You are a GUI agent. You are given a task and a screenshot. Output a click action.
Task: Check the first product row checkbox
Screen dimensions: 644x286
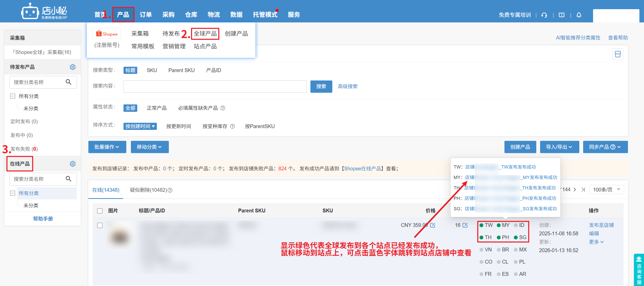click(100, 225)
